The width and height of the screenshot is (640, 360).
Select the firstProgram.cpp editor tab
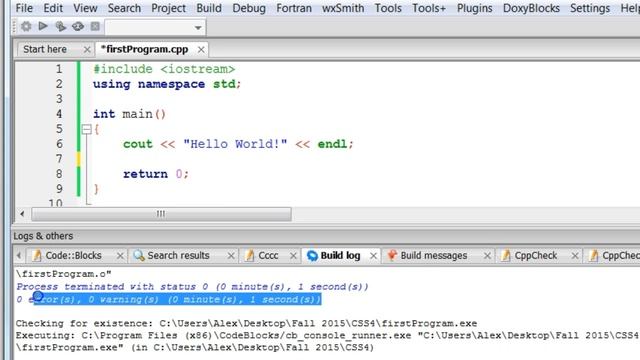[x=144, y=49]
